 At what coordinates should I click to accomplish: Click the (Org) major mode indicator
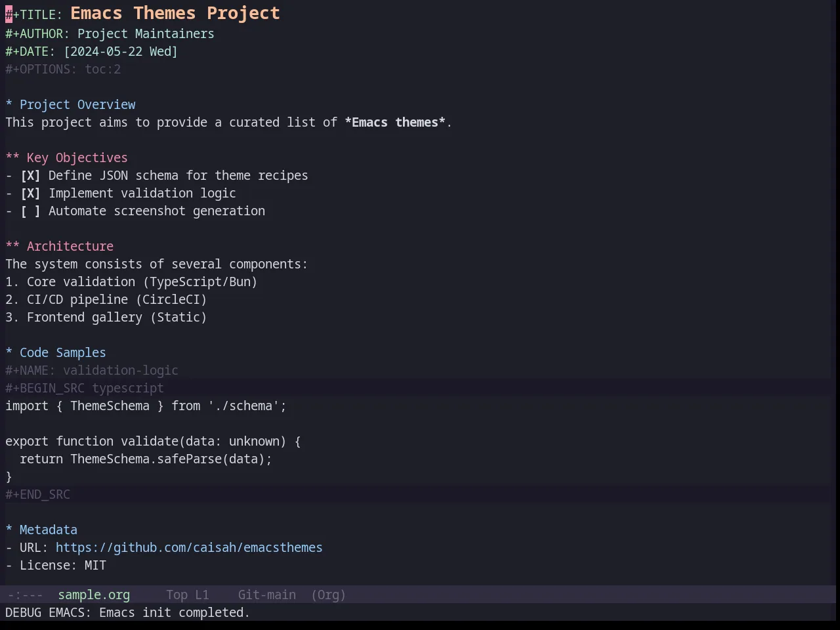pyautogui.click(x=328, y=595)
